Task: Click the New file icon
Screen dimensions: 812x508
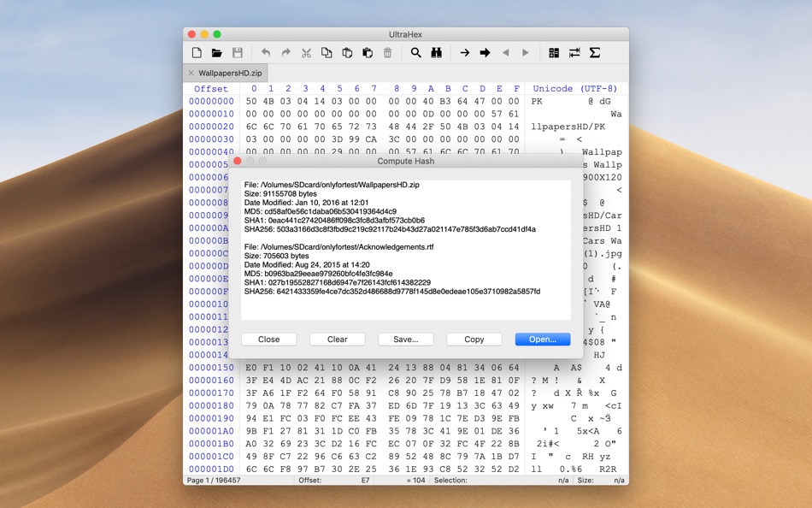Action: click(x=197, y=53)
